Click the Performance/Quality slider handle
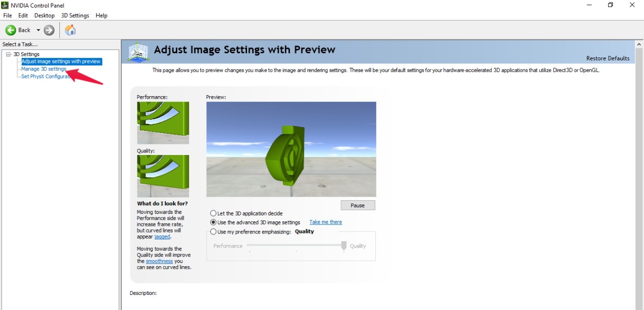 pyautogui.click(x=344, y=246)
